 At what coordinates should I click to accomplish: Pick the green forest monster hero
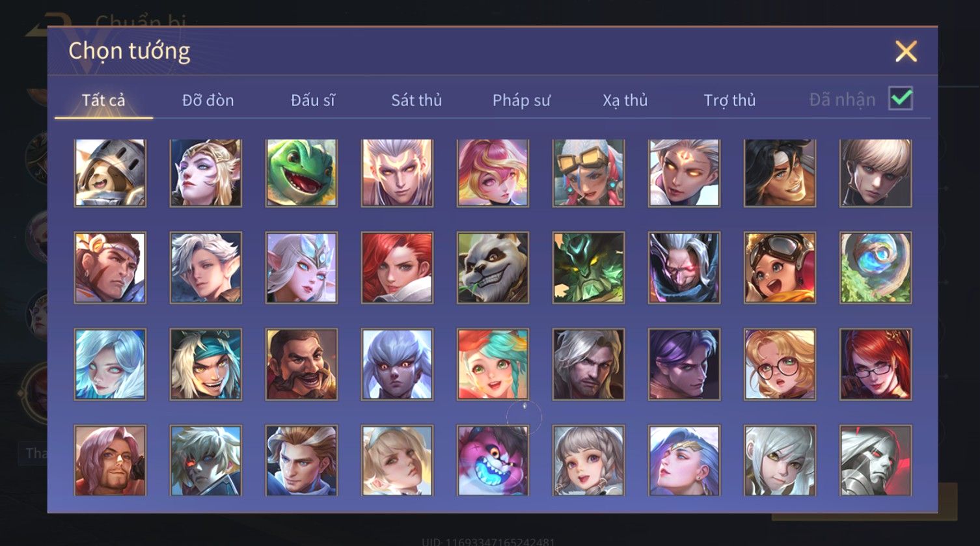point(588,267)
